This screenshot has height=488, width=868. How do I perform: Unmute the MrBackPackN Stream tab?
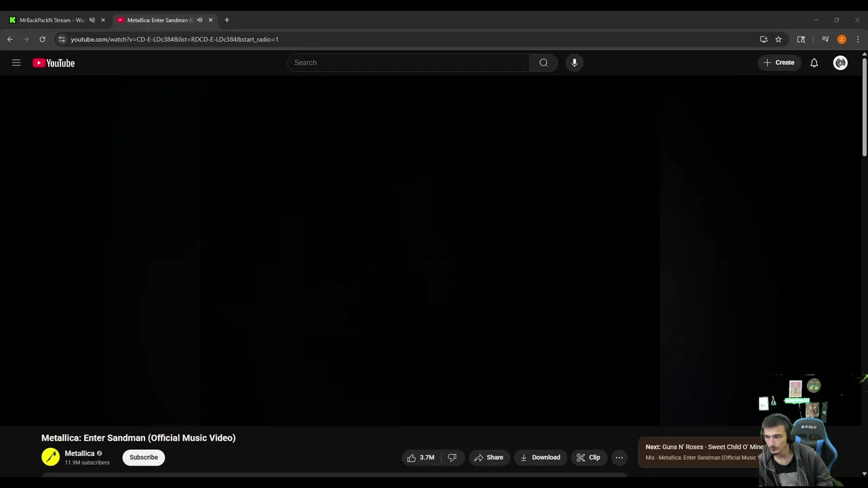pyautogui.click(x=92, y=20)
